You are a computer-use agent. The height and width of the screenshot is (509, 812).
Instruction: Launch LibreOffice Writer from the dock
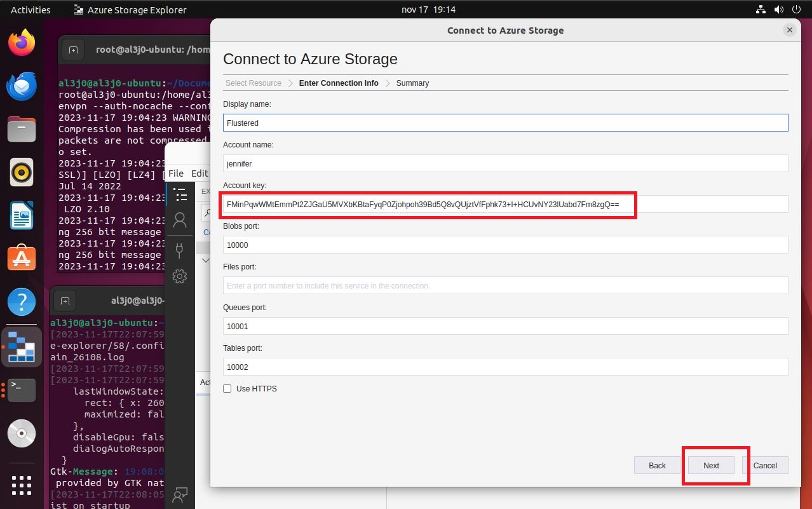22,215
